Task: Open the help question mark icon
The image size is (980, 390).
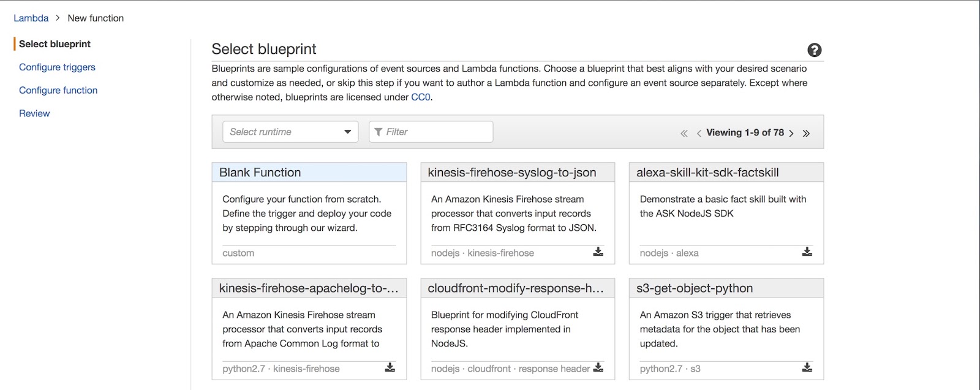Action: [x=814, y=50]
